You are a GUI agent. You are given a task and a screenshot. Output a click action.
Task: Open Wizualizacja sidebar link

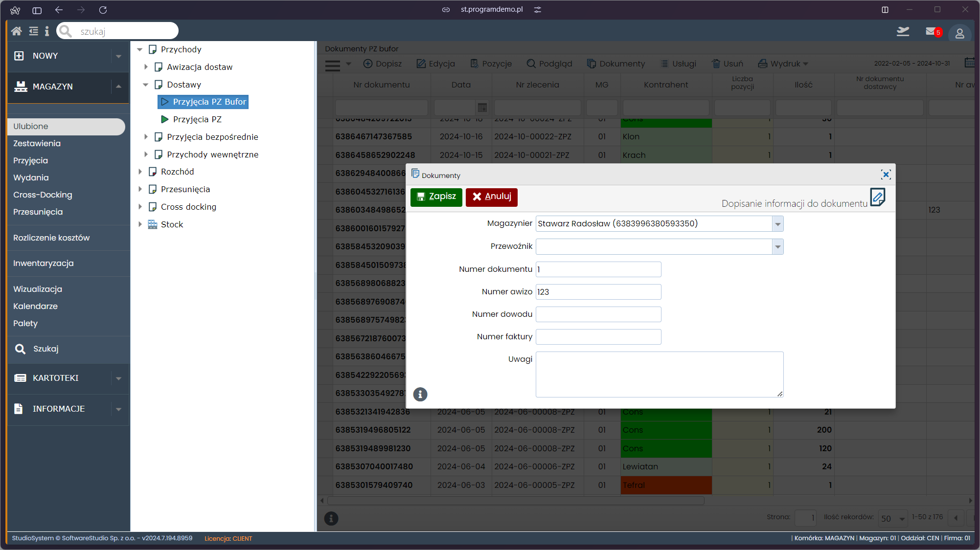coord(38,289)
